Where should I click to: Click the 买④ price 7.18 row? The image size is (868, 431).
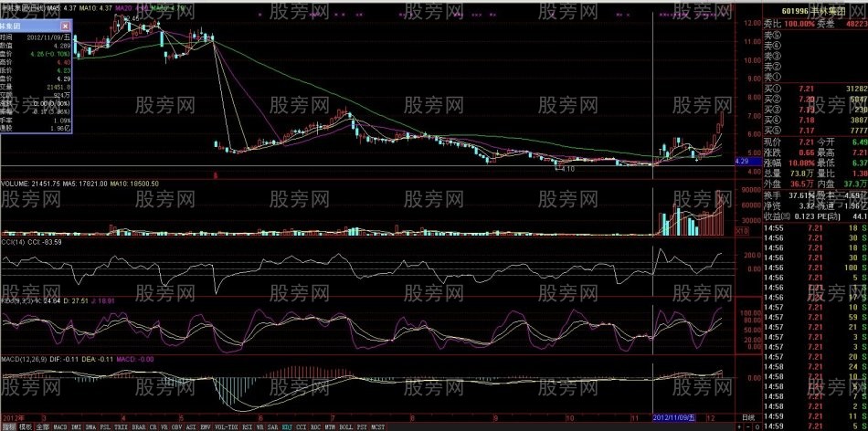(x=815, y=120)
